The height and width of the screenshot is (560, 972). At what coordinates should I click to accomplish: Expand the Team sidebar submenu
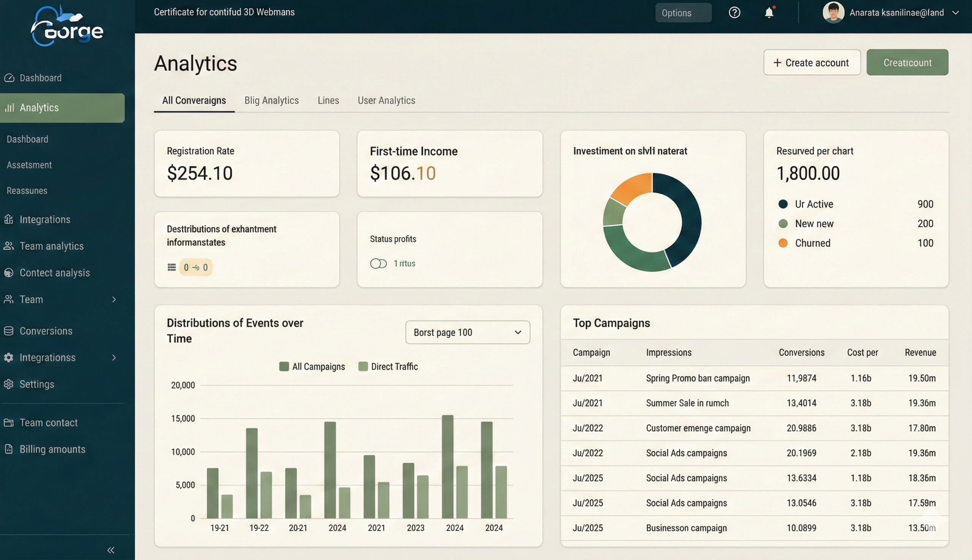114,299
